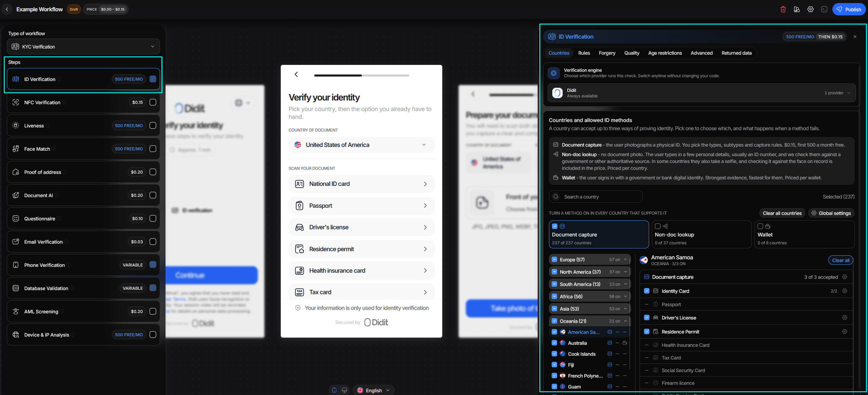Click document capture icon in Fiji row
This screenshot has height=395, width=868.
click(x=609, y=365)
